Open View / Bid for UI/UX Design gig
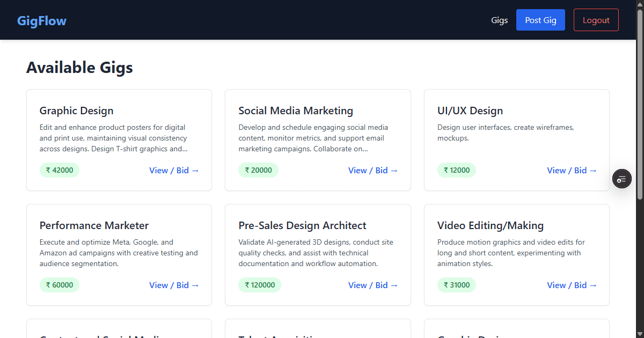The image size is (644, 338). 572,170
